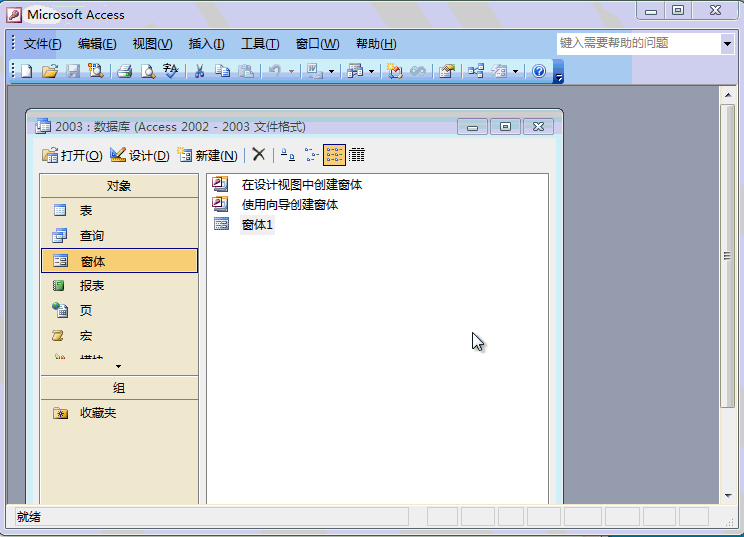Viewport: 744px width, 537px height.
Task: Open File Search from the toolbar
Action: (x=96, y=72)
